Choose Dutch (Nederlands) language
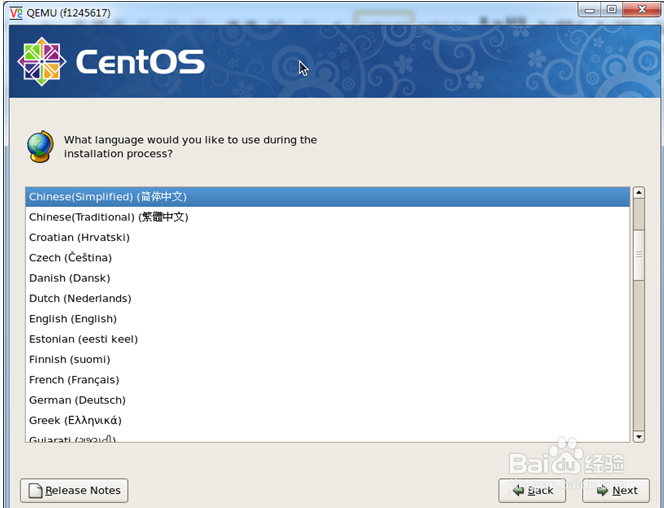 click(x=327, y=298)
